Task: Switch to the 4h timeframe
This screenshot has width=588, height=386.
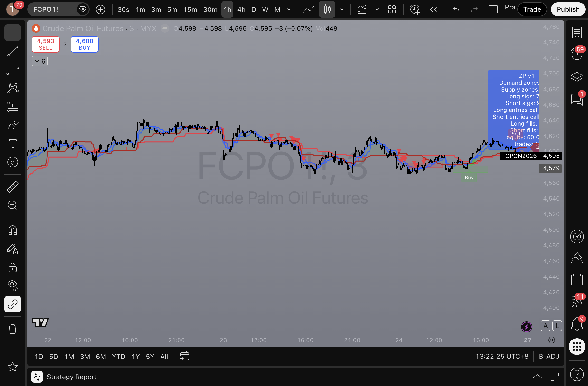Action: [x=241, y=9]
